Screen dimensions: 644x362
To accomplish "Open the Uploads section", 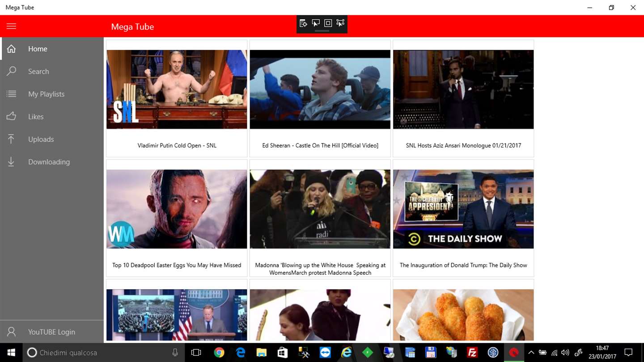I will [52, 139].
